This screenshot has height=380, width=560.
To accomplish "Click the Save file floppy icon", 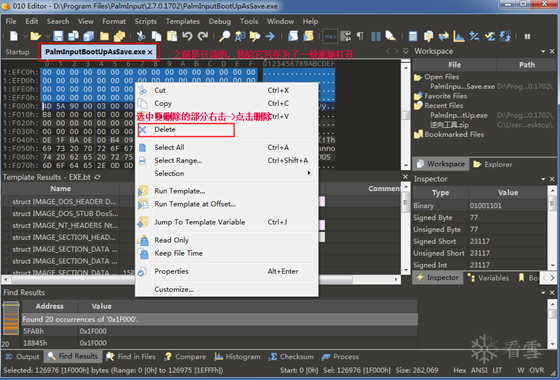I will point(58,36).
